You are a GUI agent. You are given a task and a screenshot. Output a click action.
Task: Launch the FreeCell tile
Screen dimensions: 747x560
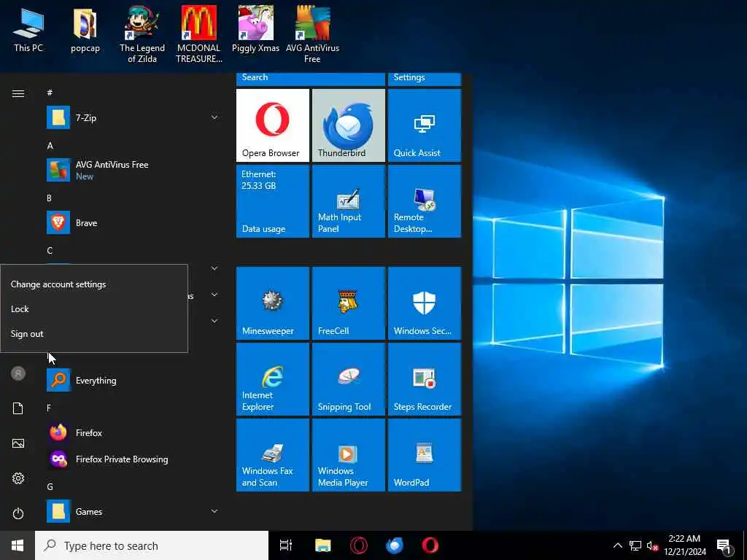[348, 303]
